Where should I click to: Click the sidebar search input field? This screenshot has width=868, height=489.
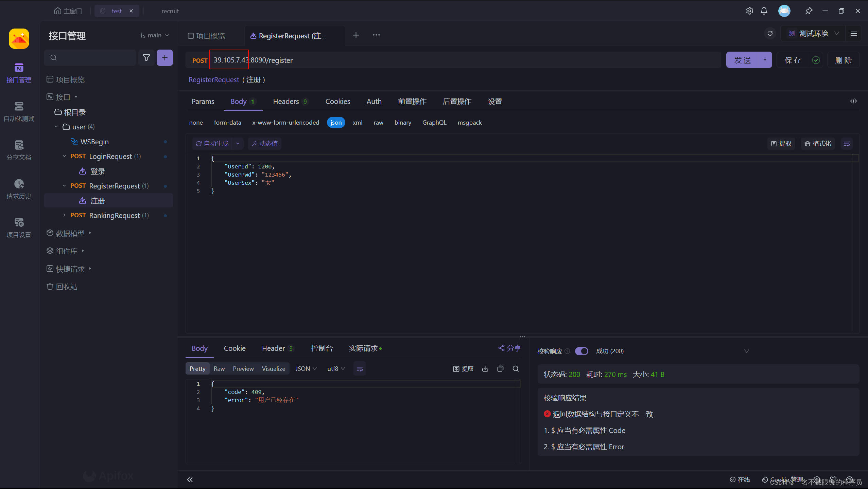coord(90,58)
